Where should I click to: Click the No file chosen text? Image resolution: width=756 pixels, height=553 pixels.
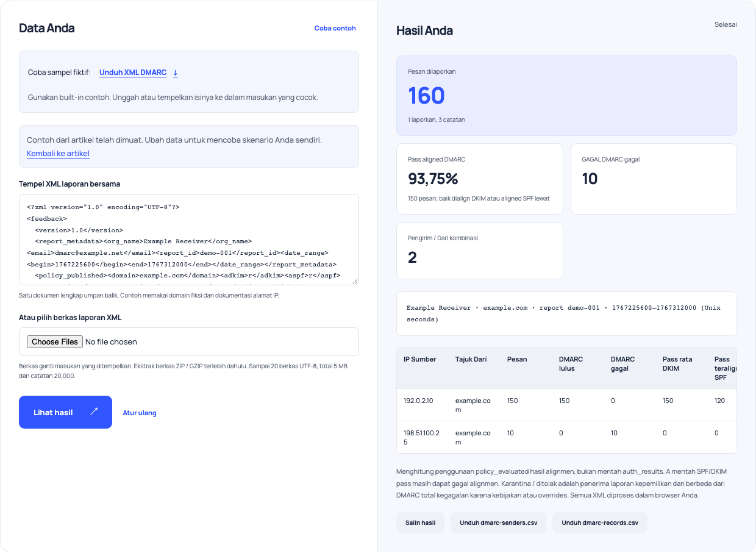(x=111, y=342)
